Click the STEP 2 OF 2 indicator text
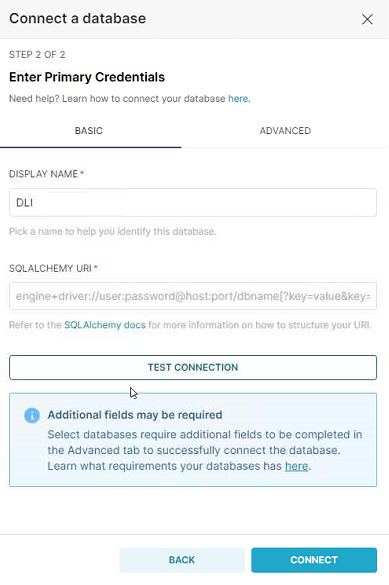This screenshot has height=585, width=389. pyautogui.click(x=37, y=55)
